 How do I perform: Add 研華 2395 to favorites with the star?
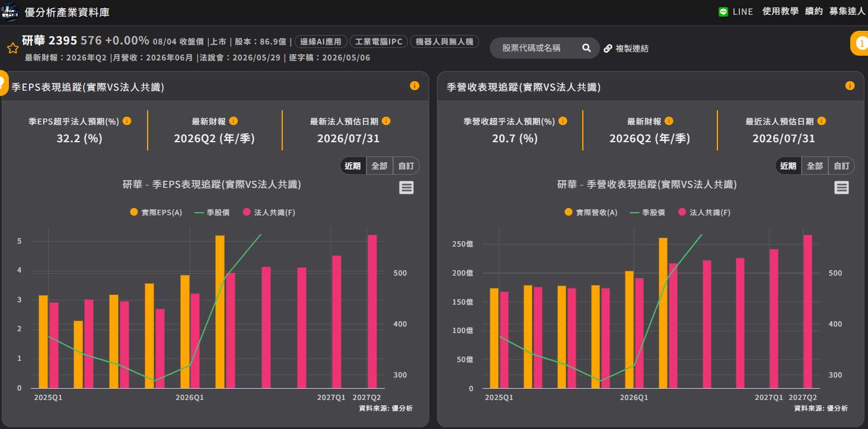pyautogui.click(x=12, y=48)
